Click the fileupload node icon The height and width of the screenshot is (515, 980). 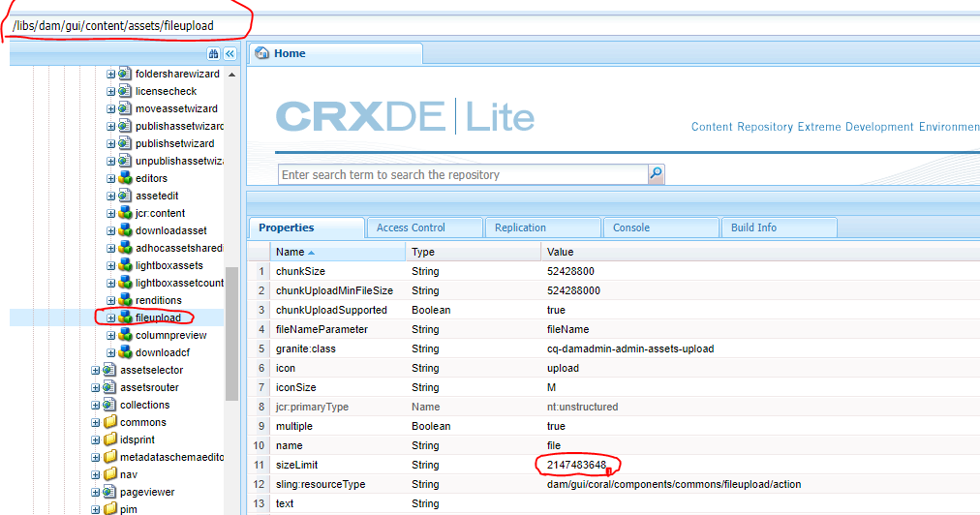pyautogui.click(x=125, y=318)
